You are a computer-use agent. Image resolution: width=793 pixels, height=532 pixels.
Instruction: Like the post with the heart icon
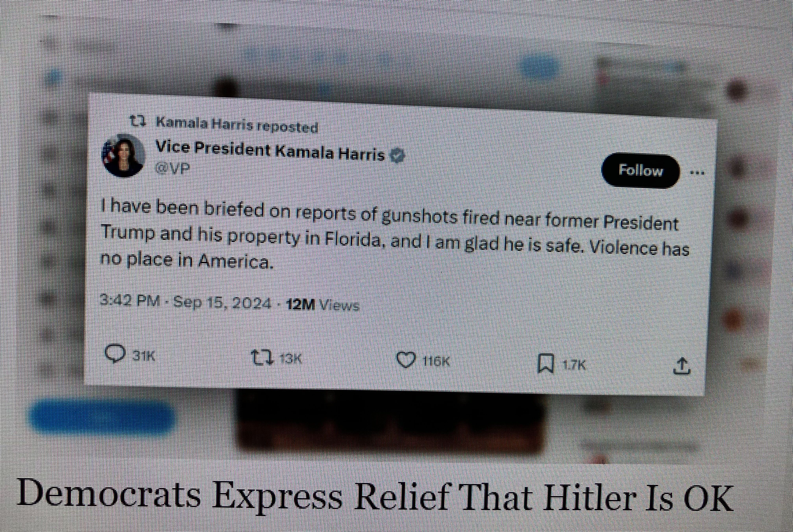click(406, 360)
